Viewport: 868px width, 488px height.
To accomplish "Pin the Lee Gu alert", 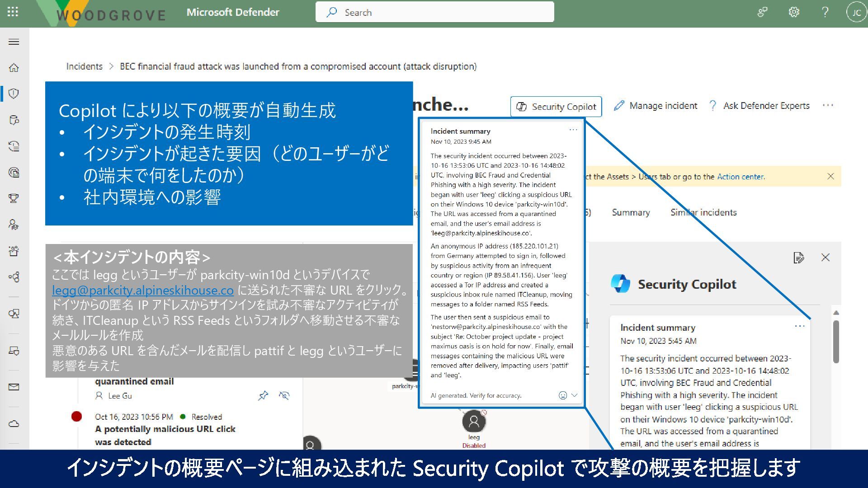I will pyautogui.click(x=263, y=396).
